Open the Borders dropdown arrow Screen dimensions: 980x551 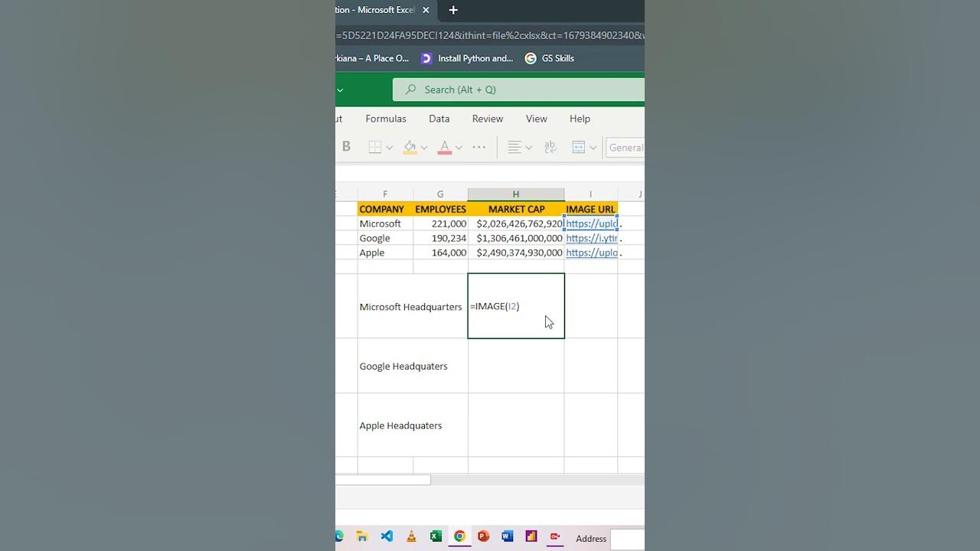389,148
